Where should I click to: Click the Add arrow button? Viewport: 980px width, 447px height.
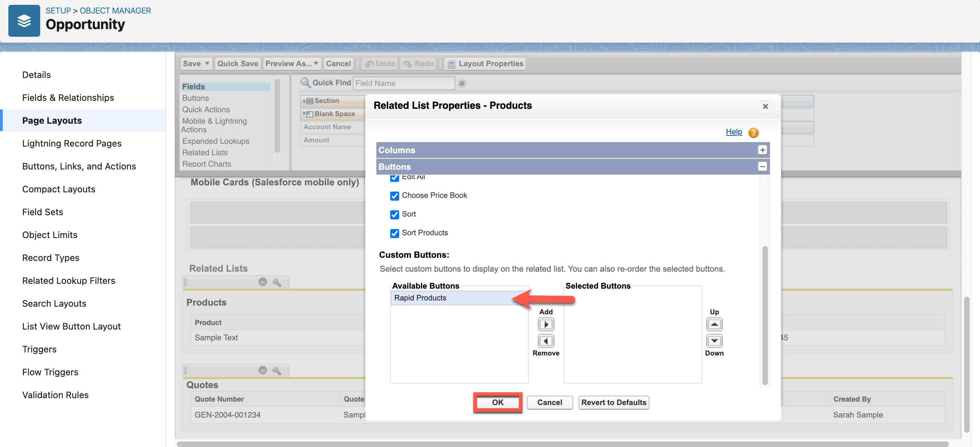[545, 324]
